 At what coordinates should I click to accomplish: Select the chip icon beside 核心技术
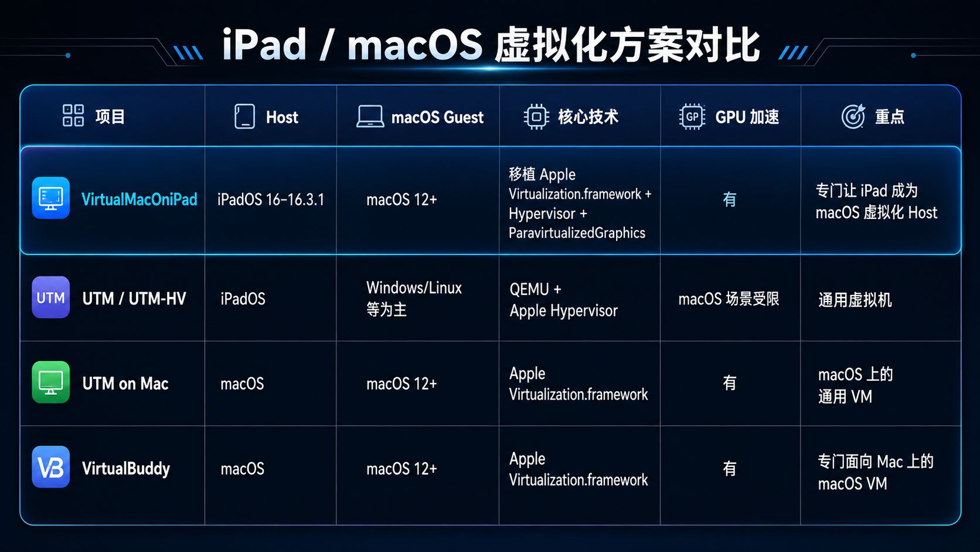coord(536,116)
